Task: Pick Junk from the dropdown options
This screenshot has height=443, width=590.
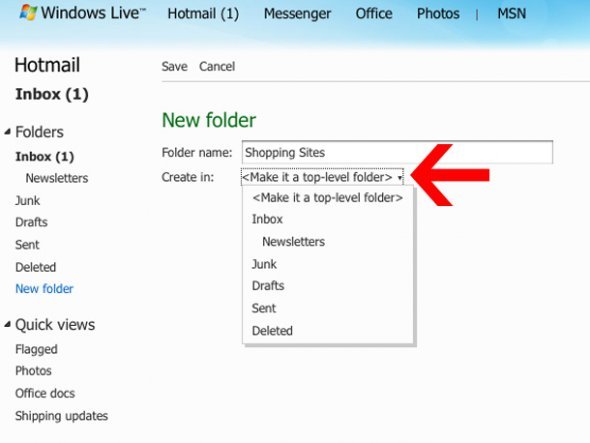Action: pyautogui.click(x=264, y=264)
